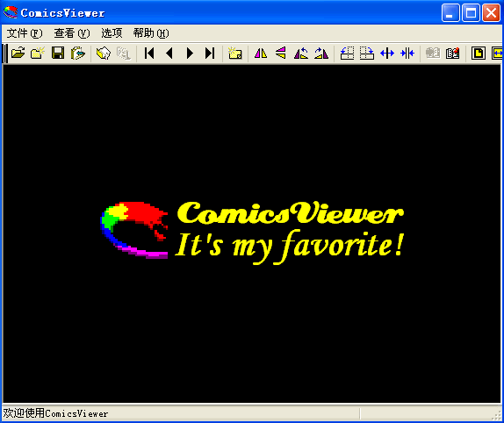Click the ComicsViewer splash logo image
Image resolution: width=504 pixels, height=423 pixels.
point(252,233)
